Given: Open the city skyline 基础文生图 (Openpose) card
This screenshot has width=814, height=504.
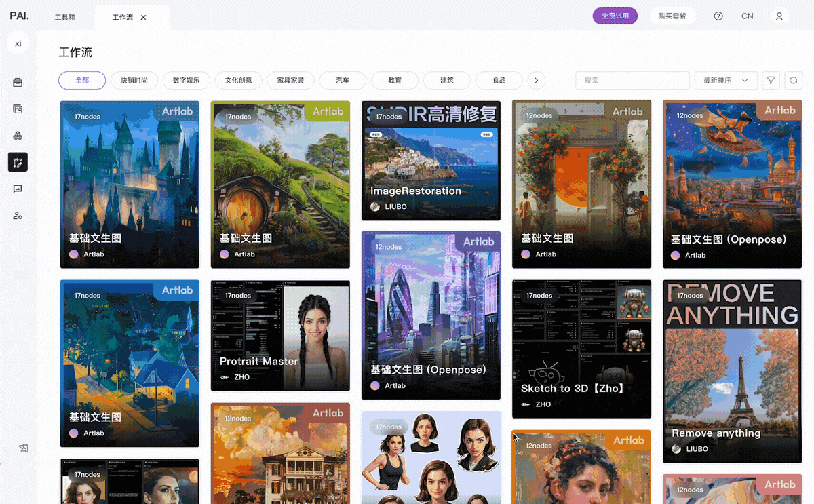Looking at the screenshot, I should 431,315.
